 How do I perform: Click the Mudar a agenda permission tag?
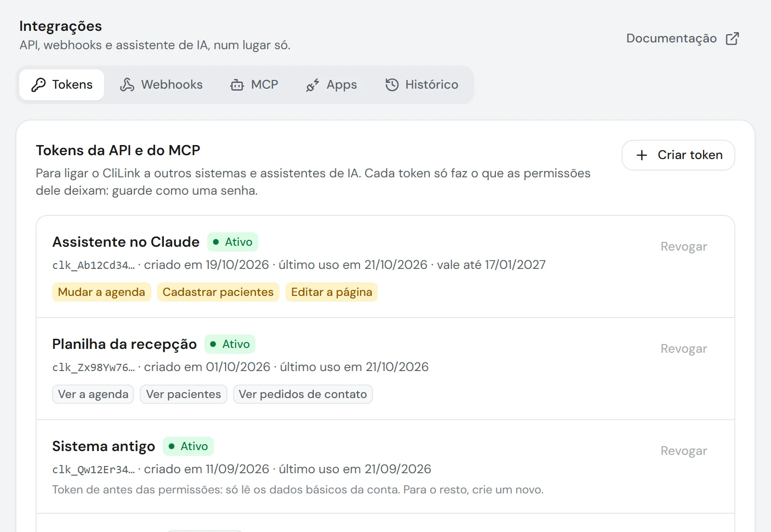point(102,292)
